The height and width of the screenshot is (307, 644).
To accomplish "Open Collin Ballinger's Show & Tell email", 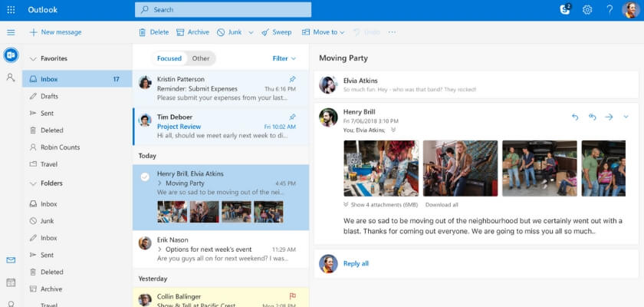I will tap(221, 297).
